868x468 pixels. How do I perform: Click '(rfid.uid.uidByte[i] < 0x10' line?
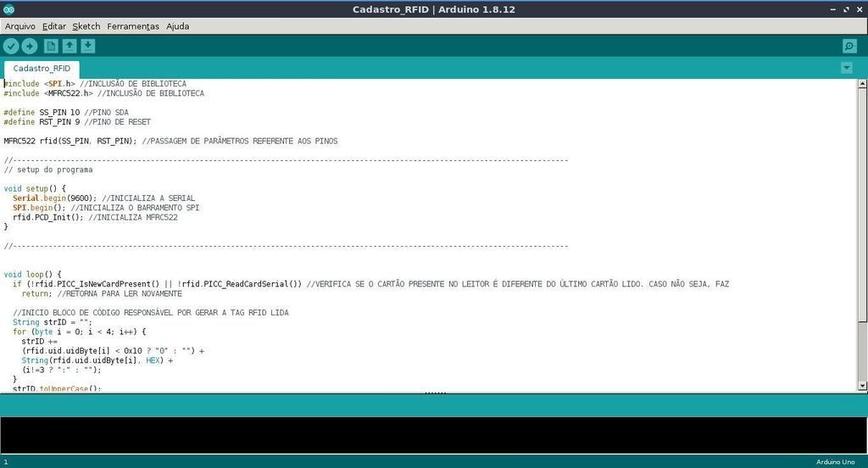(113, 351)
